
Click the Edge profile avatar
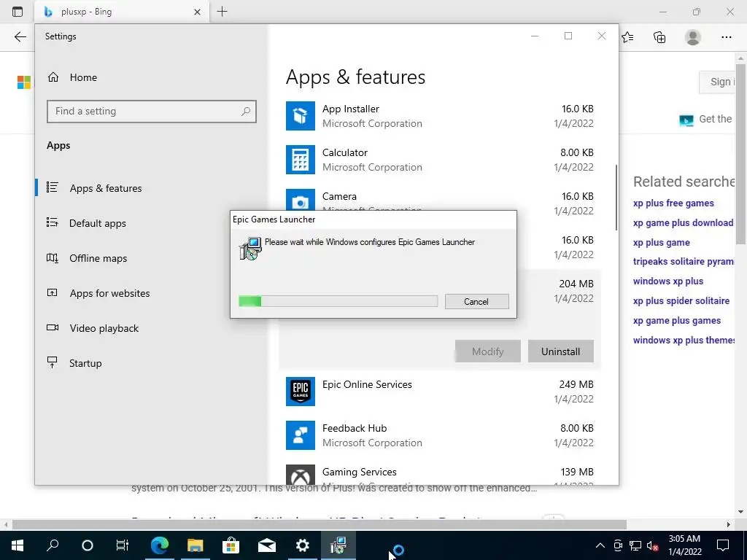click(x=693, y=37)
